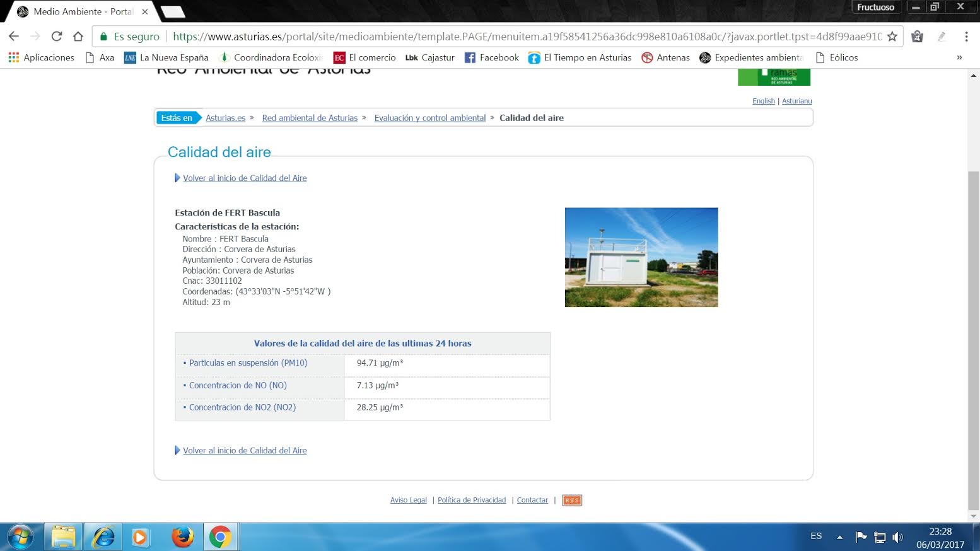This screenshot has width=980, height=551.
Task: Click the browser back arrow
Action: tap(14, 37)
